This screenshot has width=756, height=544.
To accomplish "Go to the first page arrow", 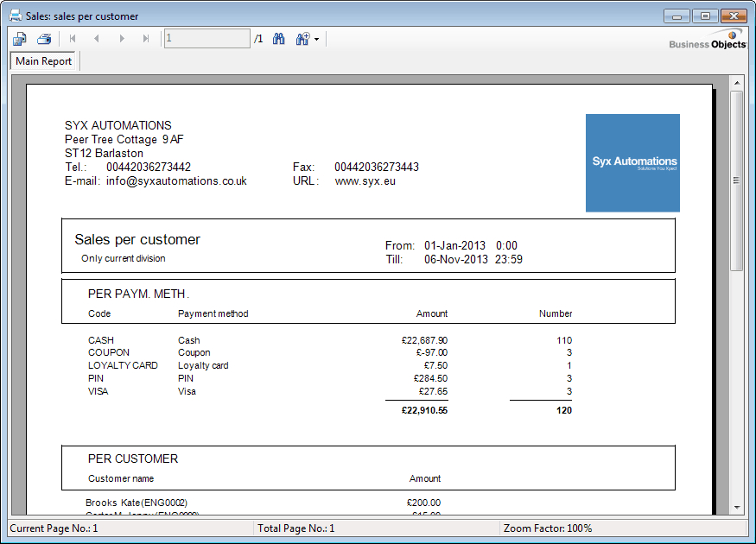I will point(73,39).
